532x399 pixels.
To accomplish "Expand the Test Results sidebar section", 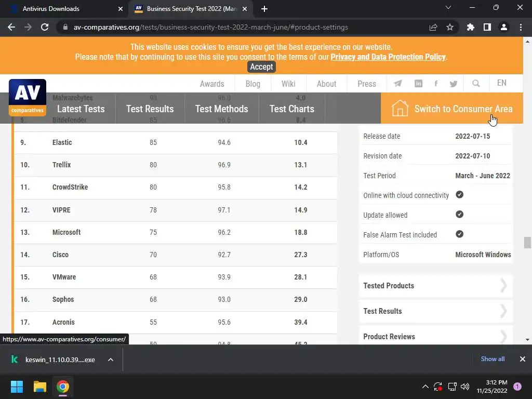I will [x=436, y=311].
